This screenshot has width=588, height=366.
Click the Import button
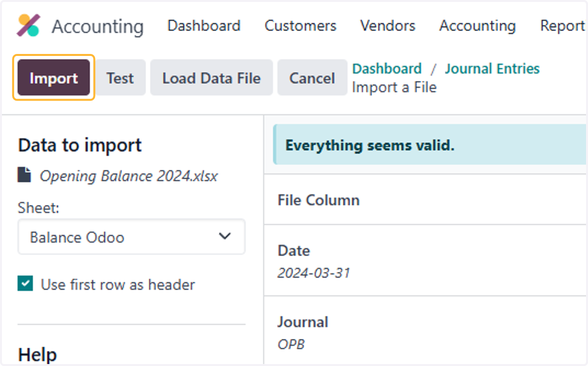(x=54, y=78)
